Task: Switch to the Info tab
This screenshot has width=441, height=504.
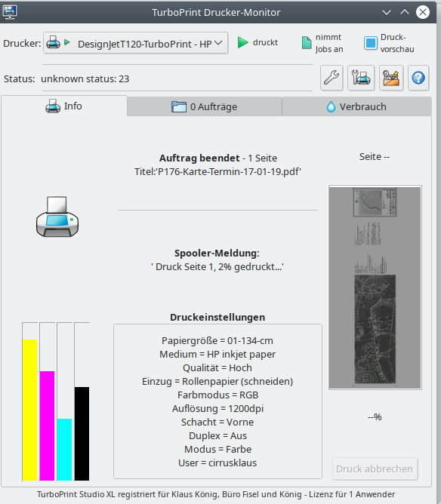Action: point(63,106)
